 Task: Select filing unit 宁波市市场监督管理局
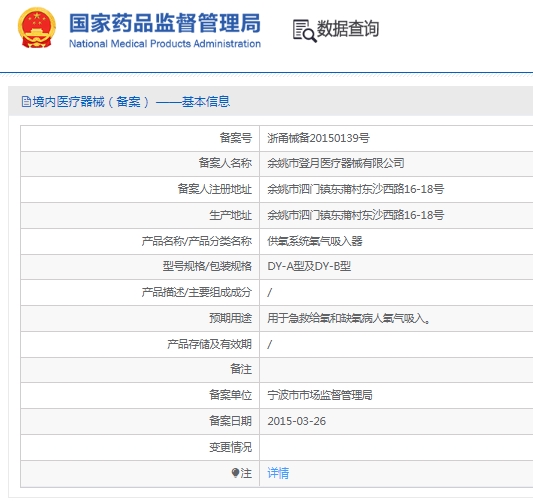(320, 395)
